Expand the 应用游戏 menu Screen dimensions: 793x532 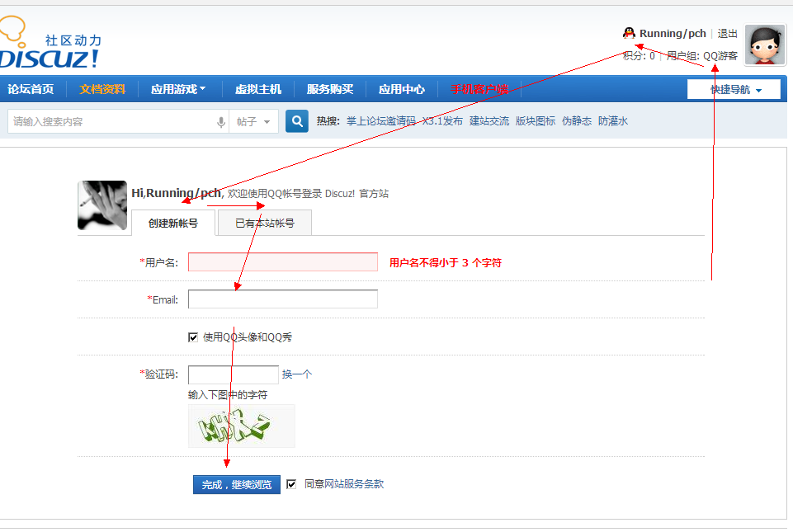tap(178, 90)
